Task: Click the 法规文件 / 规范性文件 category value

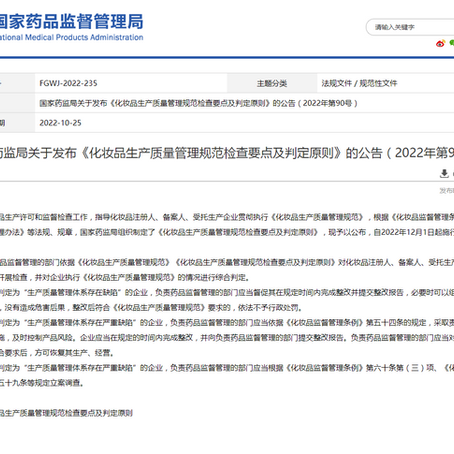Action: (359, 83)
